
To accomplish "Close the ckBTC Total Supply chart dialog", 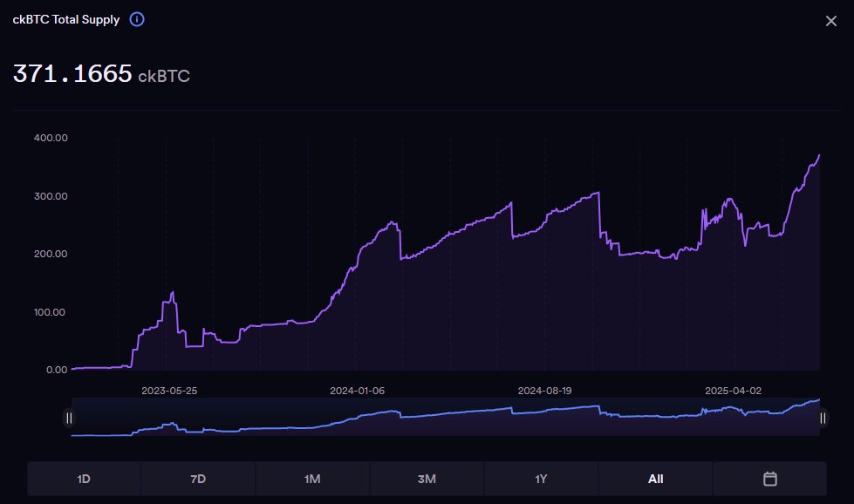I will (831, 21).
